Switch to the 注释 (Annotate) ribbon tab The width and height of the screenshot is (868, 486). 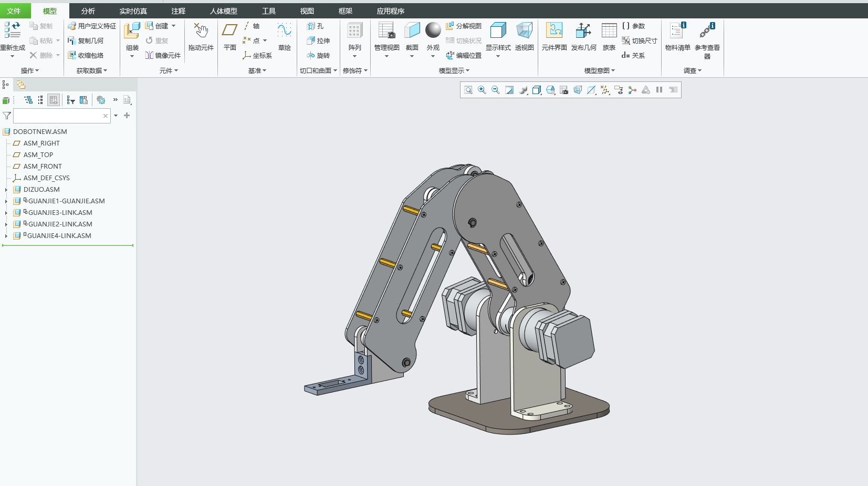(x=178, y=11)
